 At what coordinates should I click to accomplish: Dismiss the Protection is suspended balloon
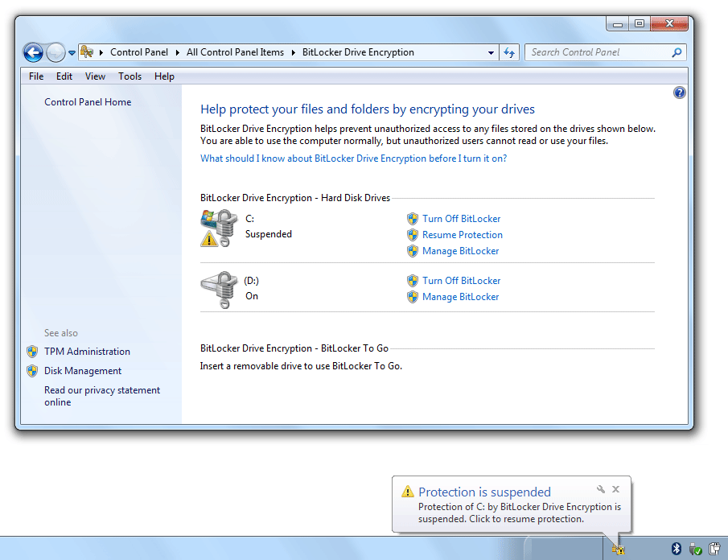click(x=615, y=489)
